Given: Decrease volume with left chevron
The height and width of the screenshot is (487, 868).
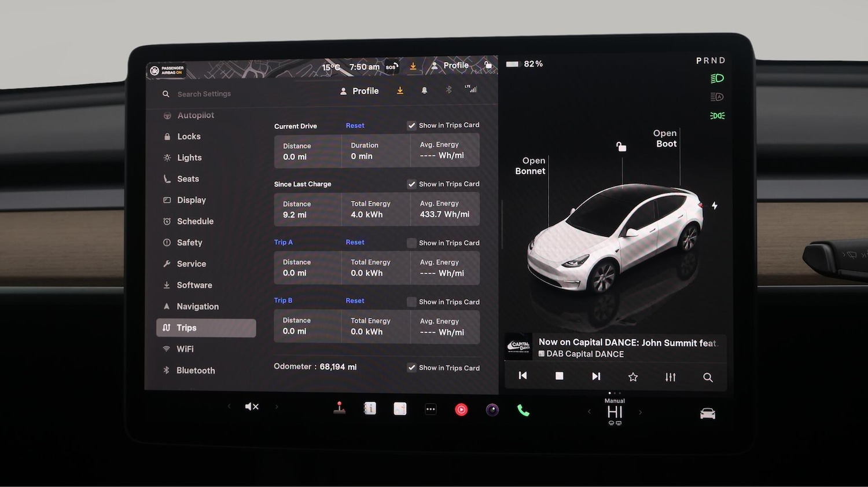Looking at the screenshot, I should click(x=229, y=407).
